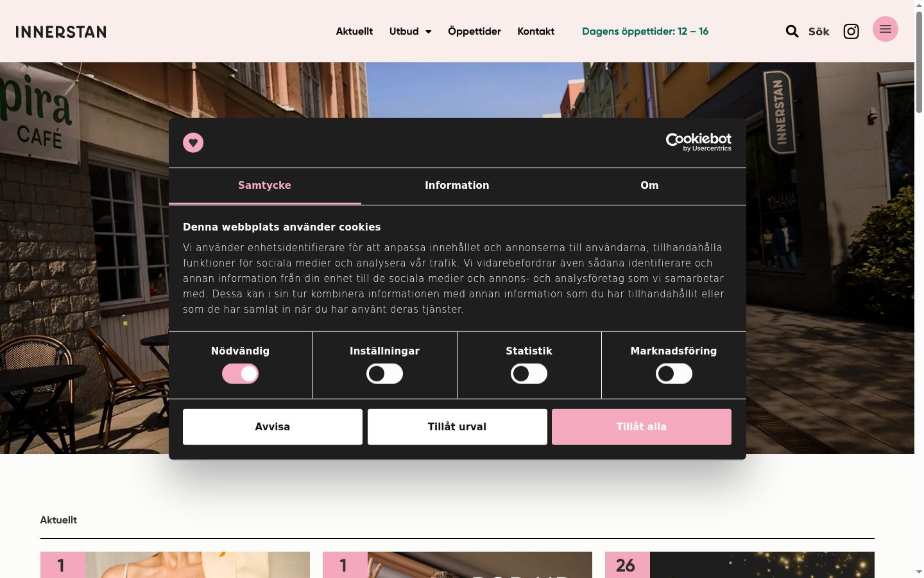Toggle the Nödvändig cookie switch
This screenshot has width=924, height=578.
(240, 374)
